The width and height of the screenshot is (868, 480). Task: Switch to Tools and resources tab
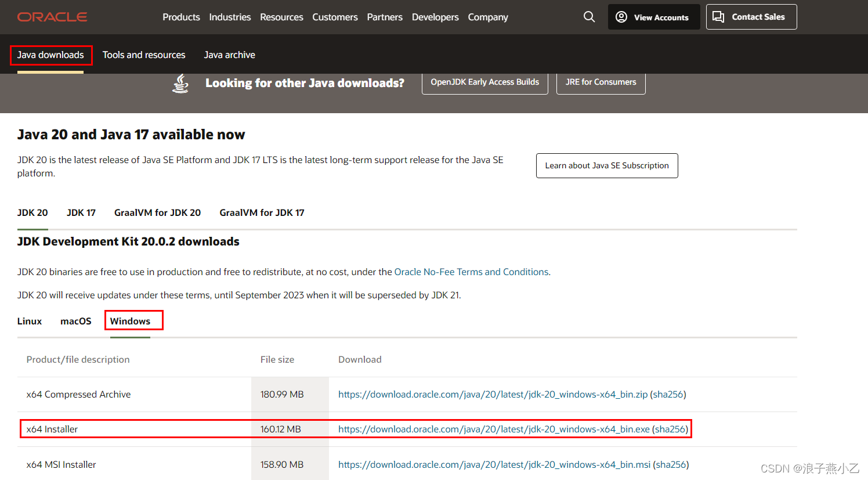144,55
